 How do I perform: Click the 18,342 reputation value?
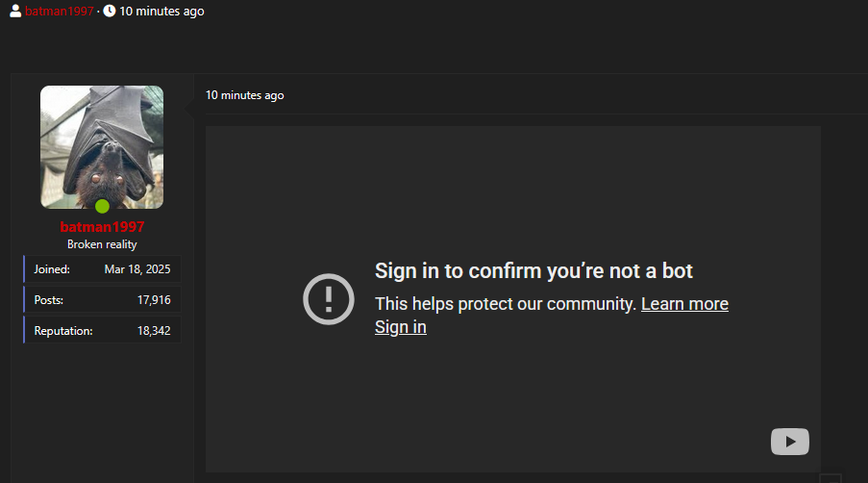pos(154,331)
